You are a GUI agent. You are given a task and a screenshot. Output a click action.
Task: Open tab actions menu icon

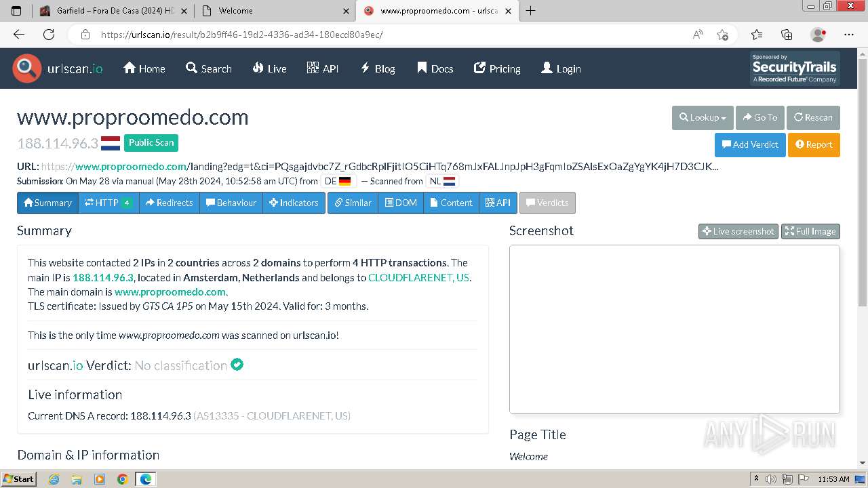(17, 11)
